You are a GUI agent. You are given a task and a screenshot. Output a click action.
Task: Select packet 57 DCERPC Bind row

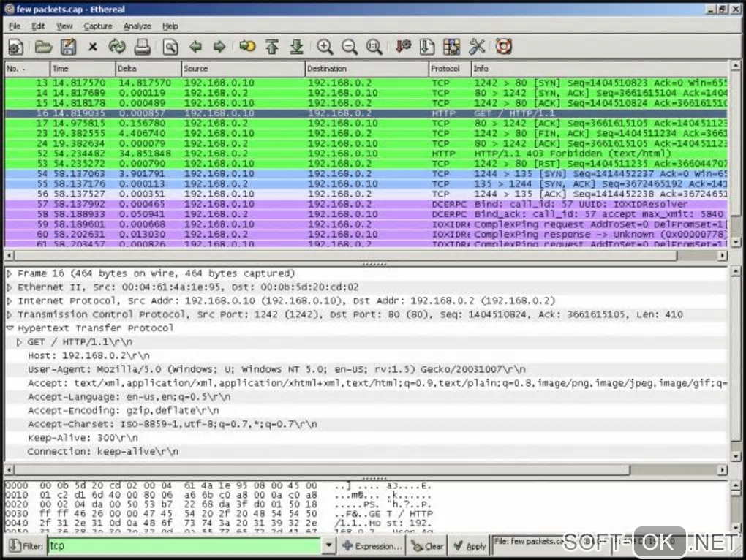(366, 205)
